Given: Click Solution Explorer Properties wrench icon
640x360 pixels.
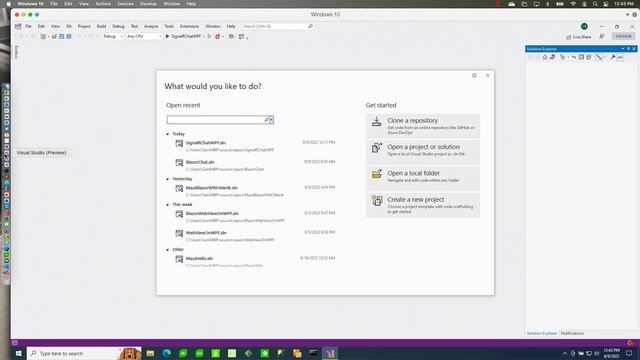Looking at the screenshot, I should (x=613, y=58).
